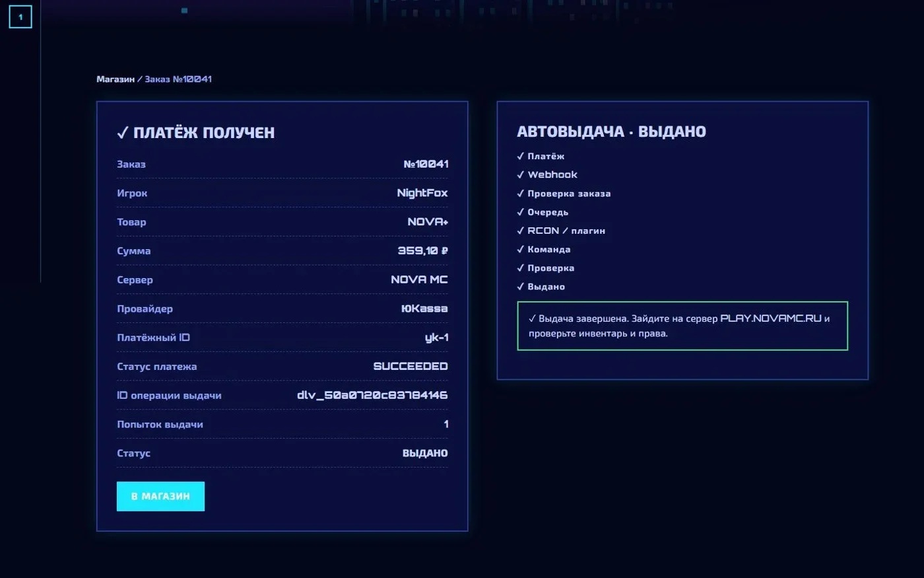Screen dimensions: 924x578
Task: Click the 'Игрок' label
Action: (x=132, y=193)
